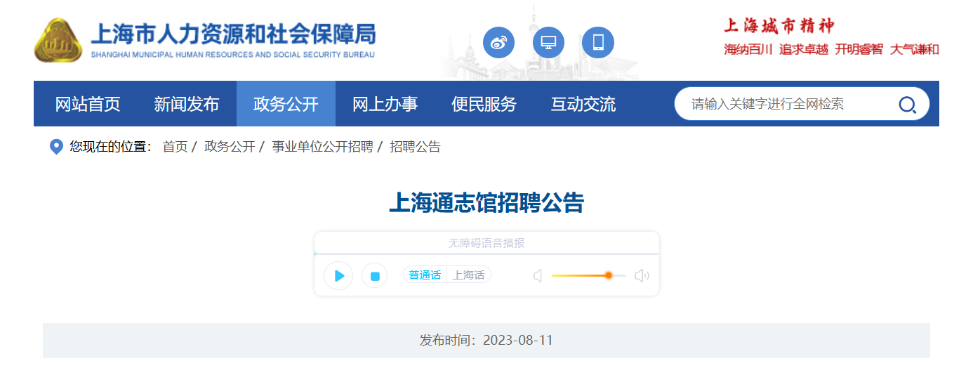Open 互动交流 menu

tap(583, 104)
